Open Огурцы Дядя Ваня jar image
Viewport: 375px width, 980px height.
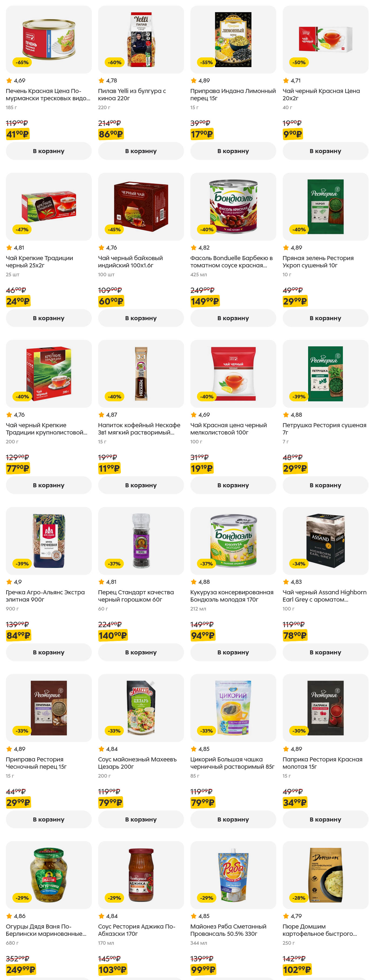click(49, 874)
